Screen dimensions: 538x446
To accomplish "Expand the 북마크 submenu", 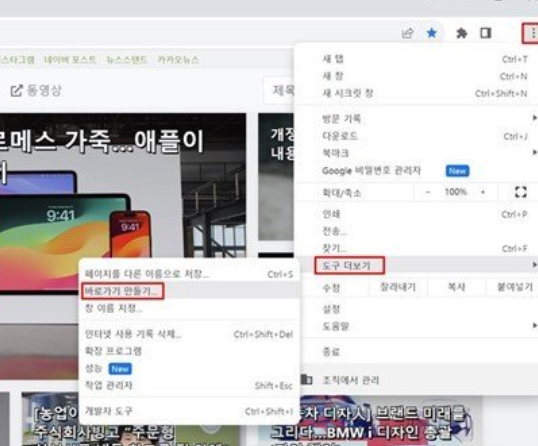I will click(416, 153).
